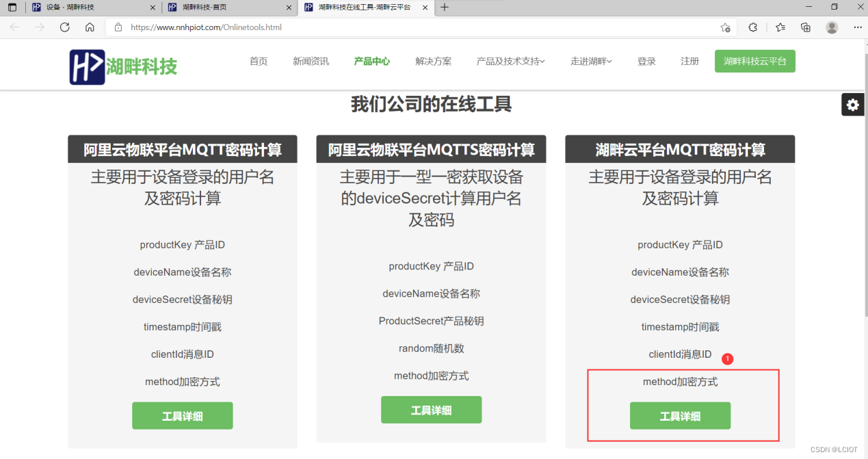
Task: Open 解决方案 navigation item
Action: tap(434, 62)
